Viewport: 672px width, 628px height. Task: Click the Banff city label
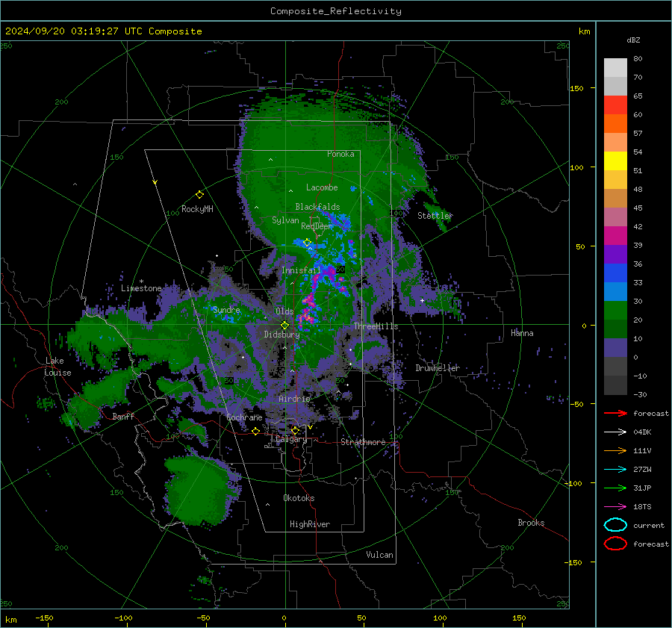(x=123, y=417)
